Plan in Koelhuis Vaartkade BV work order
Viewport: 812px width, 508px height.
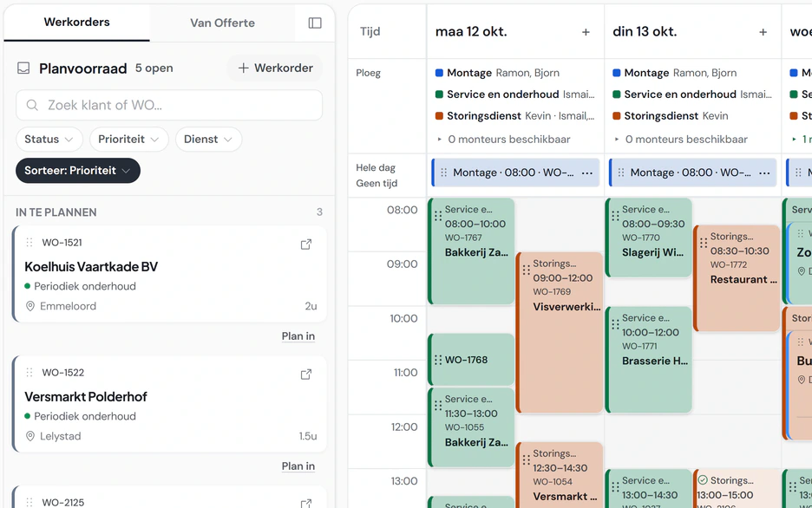298,336
